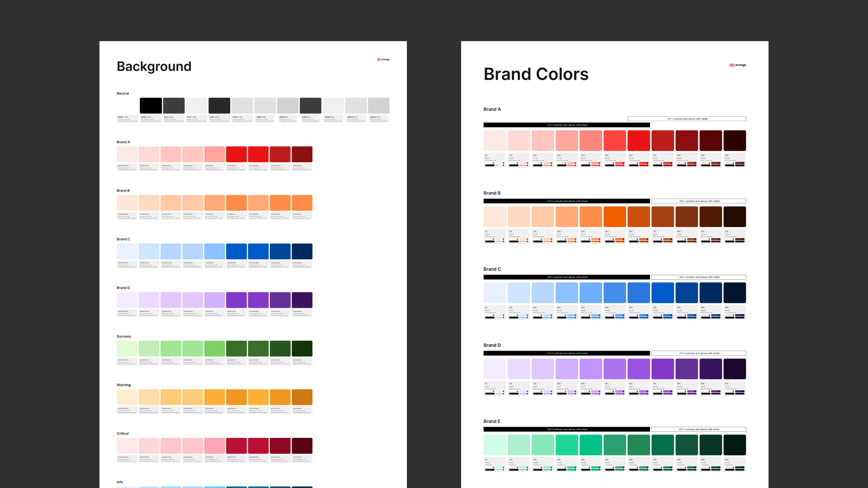Select darkest green swatch in Success row
Image resolution: width=868 pixels, height=488 pixels.
click(x=302, y=349)
